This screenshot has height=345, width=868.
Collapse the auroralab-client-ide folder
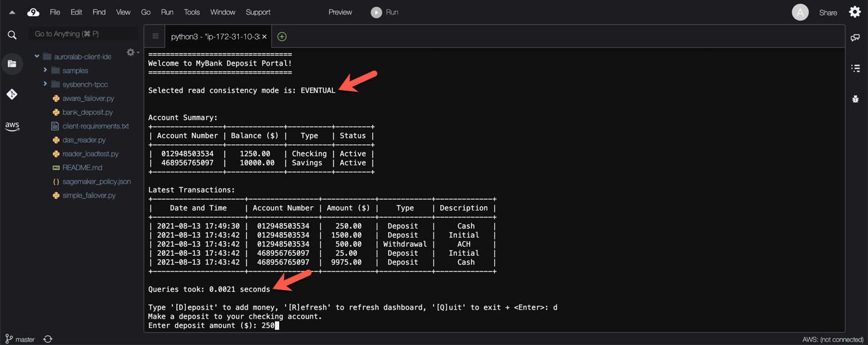tap(37, 57)
